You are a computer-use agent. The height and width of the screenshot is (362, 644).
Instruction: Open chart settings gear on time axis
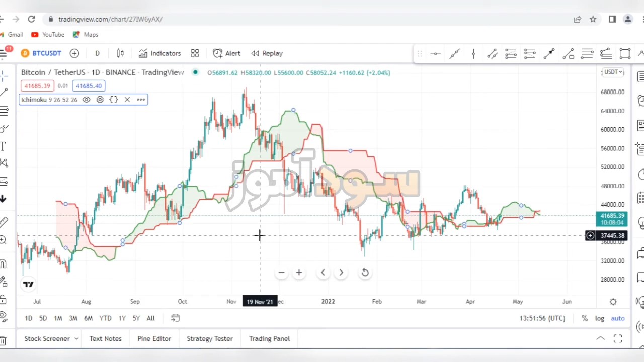[x=613, y=302]
